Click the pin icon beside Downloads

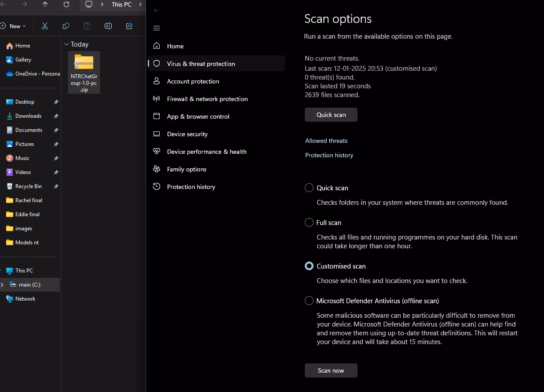[56, 116]
